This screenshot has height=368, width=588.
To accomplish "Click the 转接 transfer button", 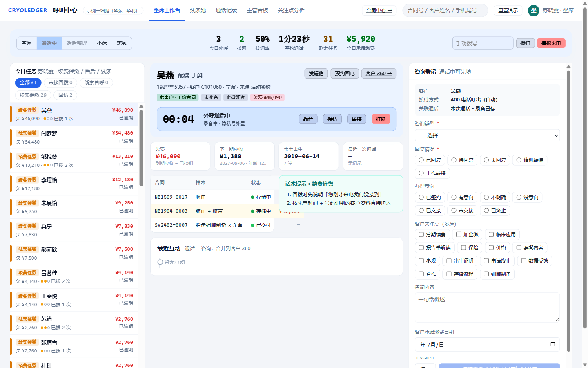I will (x=357, y=119).
